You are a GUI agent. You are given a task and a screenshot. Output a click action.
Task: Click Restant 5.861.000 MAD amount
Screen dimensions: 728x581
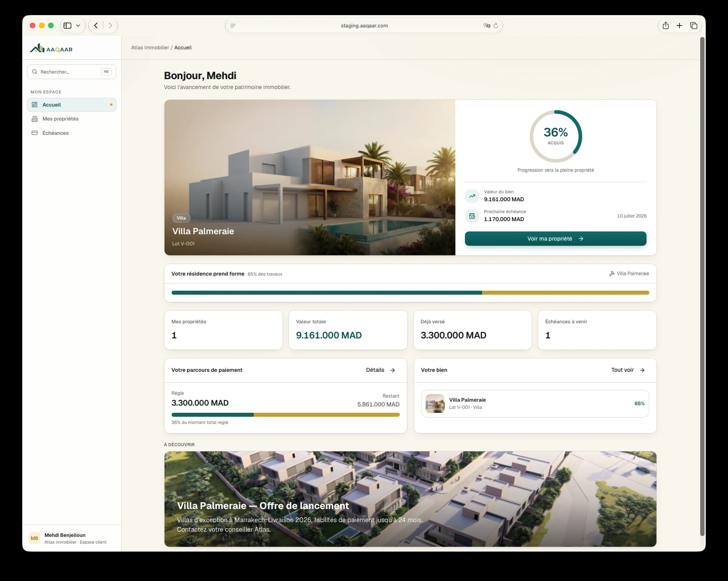(x=378, y=404)
